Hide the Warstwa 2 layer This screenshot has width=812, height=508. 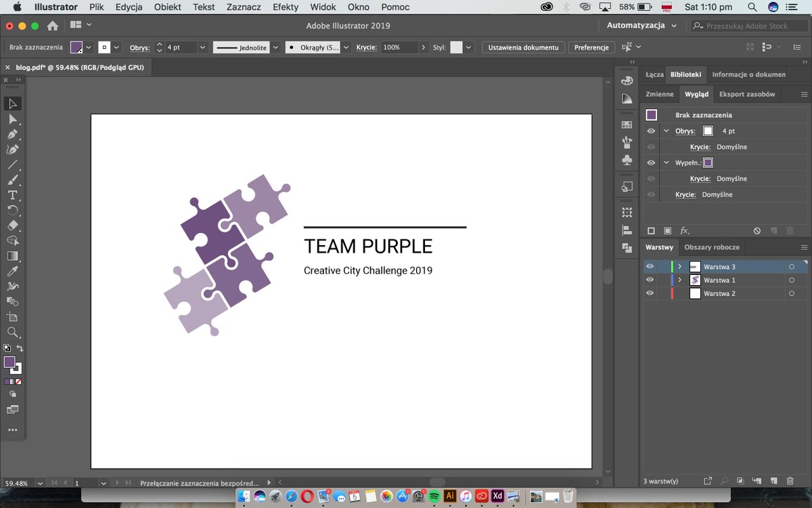(x=650, y=293)
